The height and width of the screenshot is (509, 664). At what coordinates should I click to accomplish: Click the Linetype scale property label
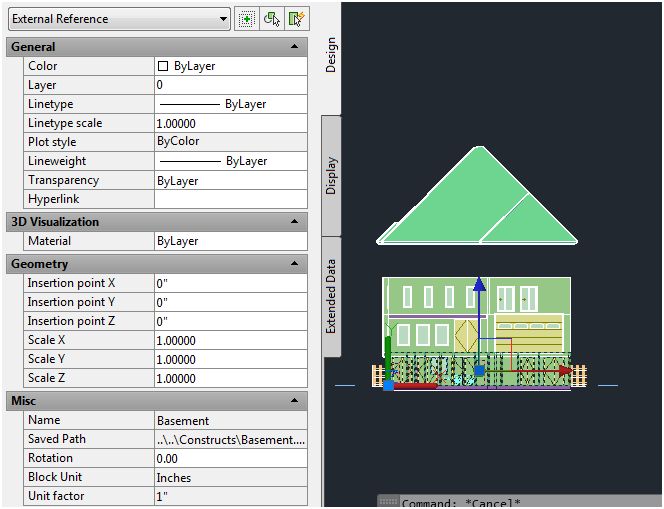coord(65,123)
